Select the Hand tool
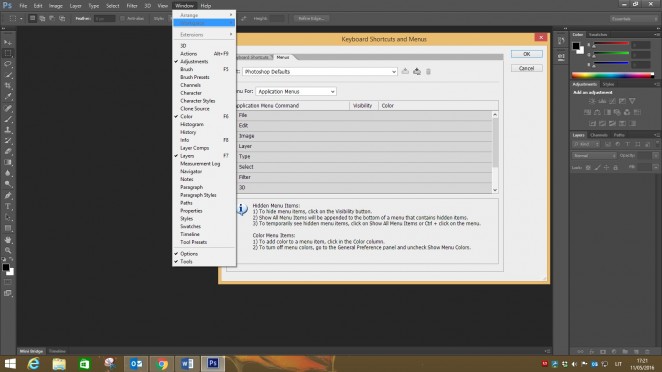The height and width of the screenshot is (372, 662). click(x=8, y=239)
